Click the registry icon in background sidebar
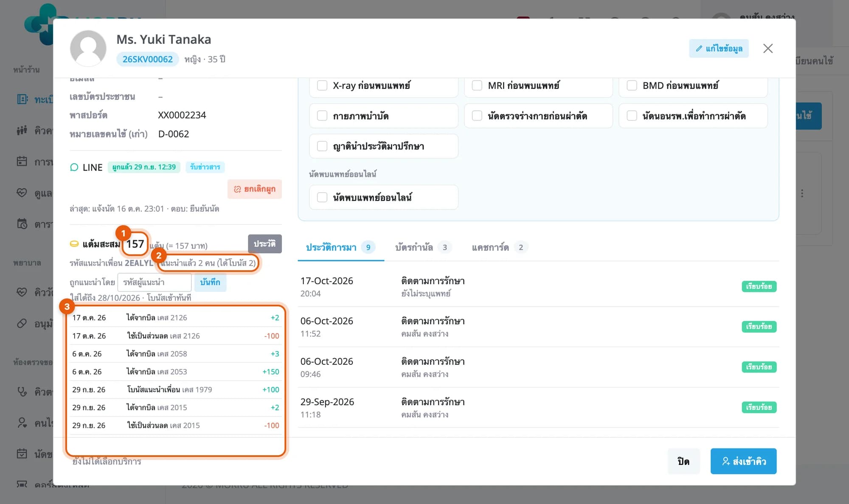This screenshot has width=849, height=504. 22,99
